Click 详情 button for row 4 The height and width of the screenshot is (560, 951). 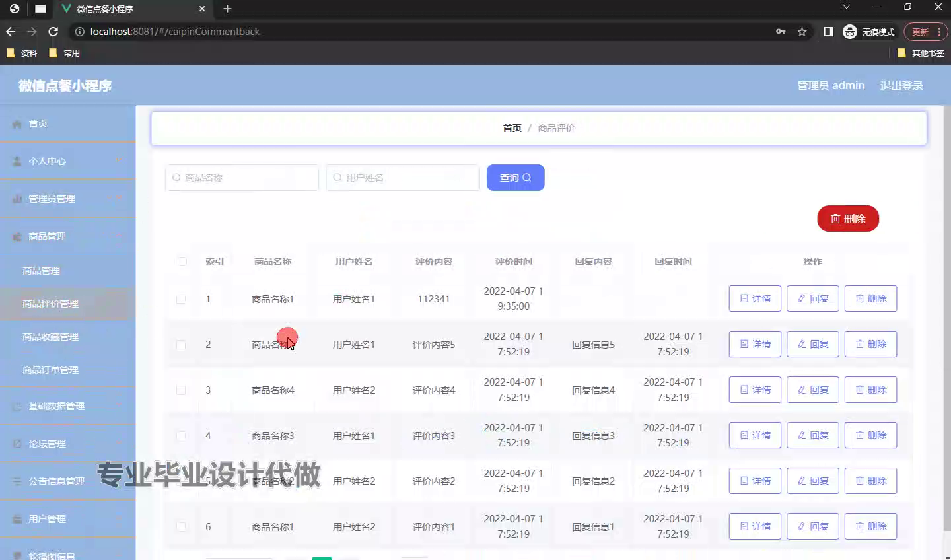755,435
